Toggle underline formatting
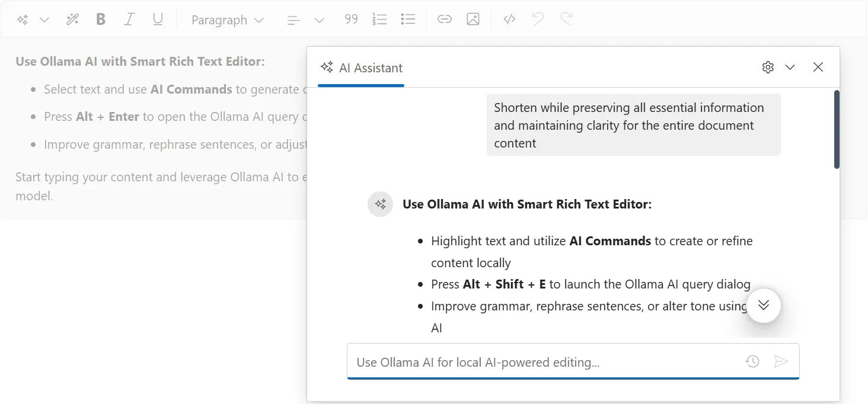Viewport: 868px width, 404px height. click(x=158, y=20)
